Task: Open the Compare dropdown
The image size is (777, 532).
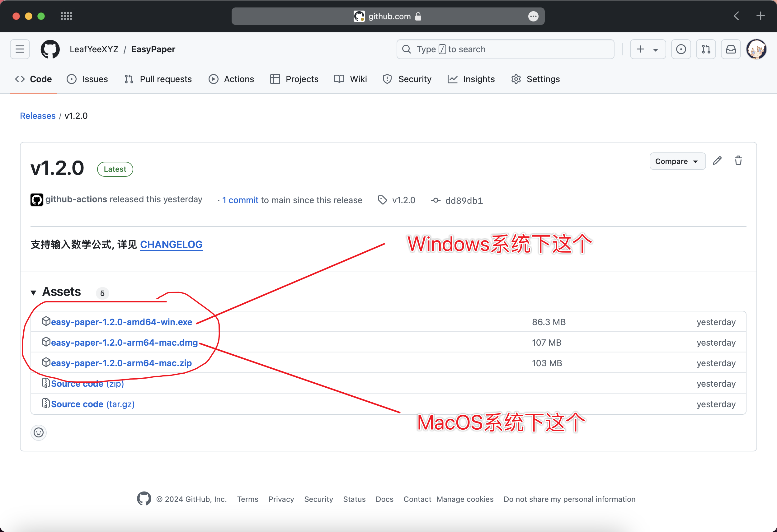Action: tap(677, 161)
